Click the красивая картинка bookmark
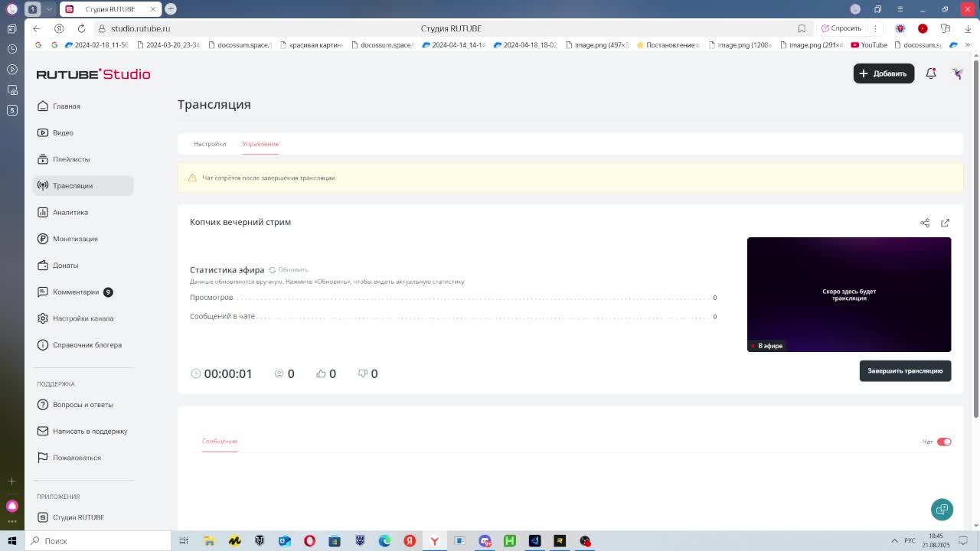 (x=311, y=45)
